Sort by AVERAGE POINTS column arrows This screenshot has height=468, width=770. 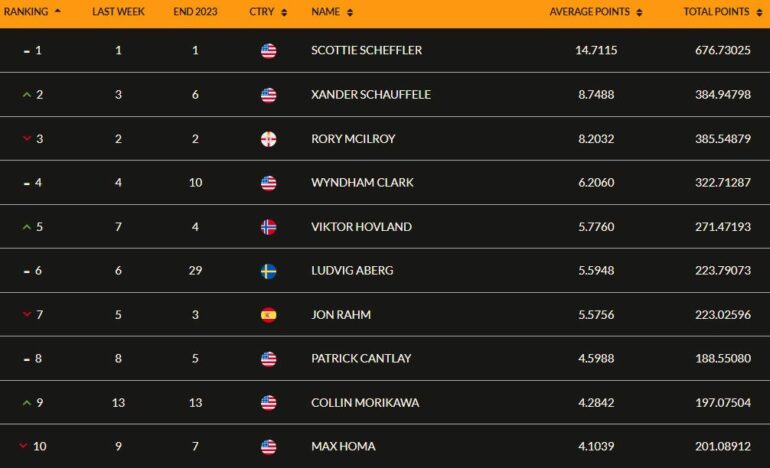pos(639,13)
